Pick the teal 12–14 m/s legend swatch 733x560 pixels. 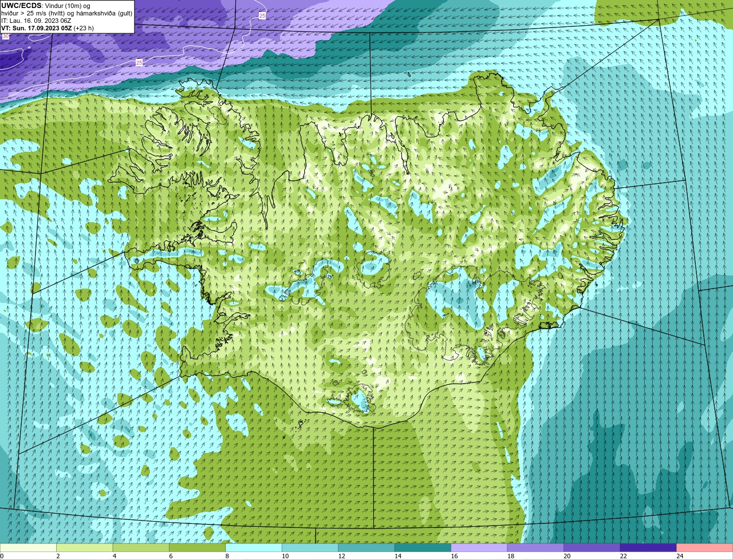coord(366,548)
